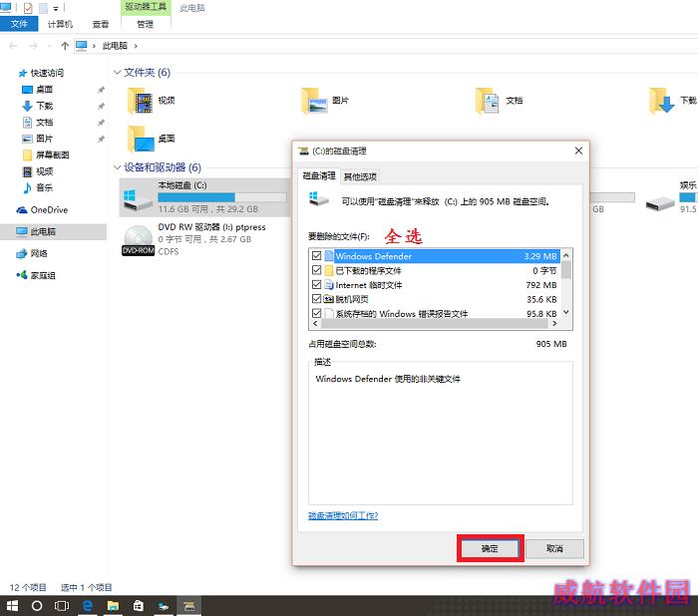The height and width of the screenshot is (616, 698).
Task: Select the 磁盘清理 tab
Action: (x=319, y=175)
